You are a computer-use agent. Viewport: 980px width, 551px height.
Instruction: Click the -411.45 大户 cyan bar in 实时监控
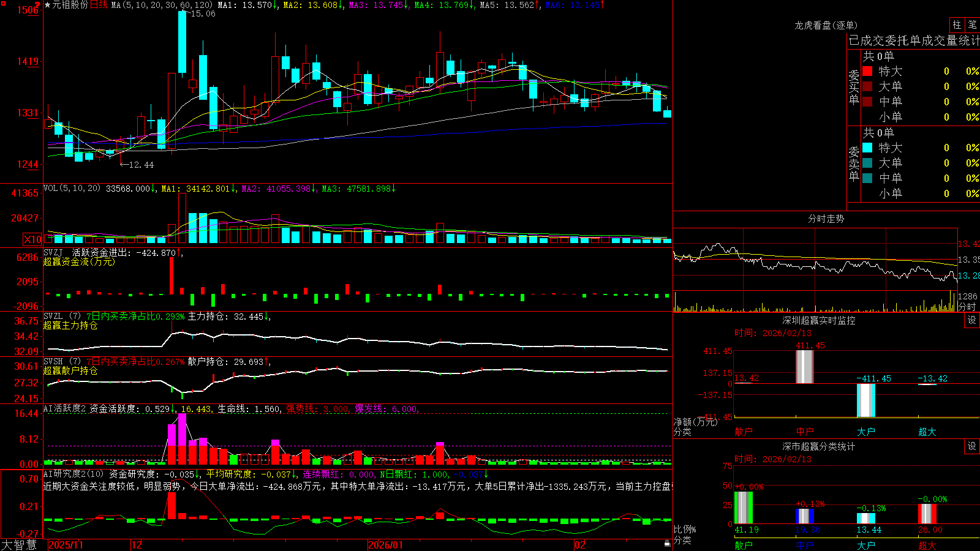click(866, 400)
